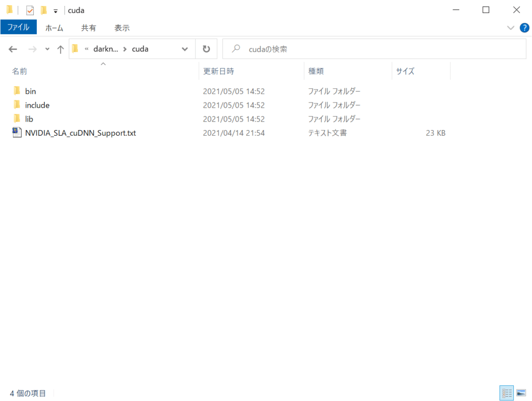Sort by 名前 column header
The height and width of the screenshot is (401, 532).
20,71
